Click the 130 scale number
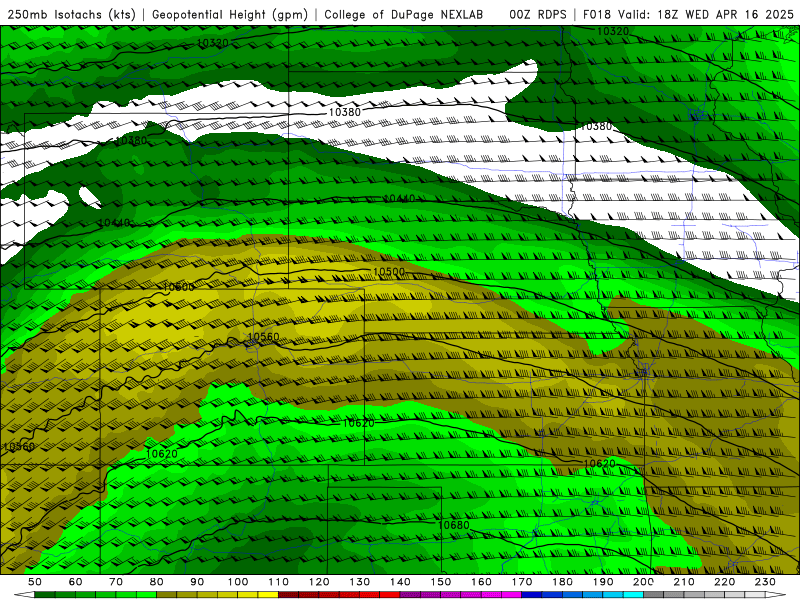This screenshot has height=600, width=800. [x=360, y=582]
